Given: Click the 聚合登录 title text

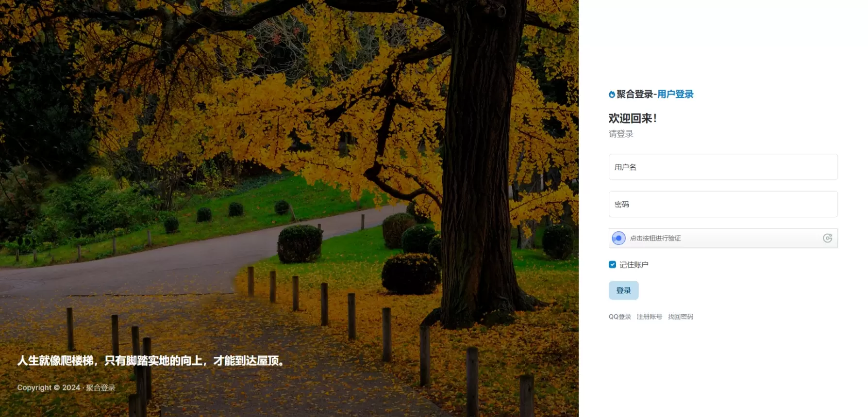Looking at the screenshot, I should 634,94.
